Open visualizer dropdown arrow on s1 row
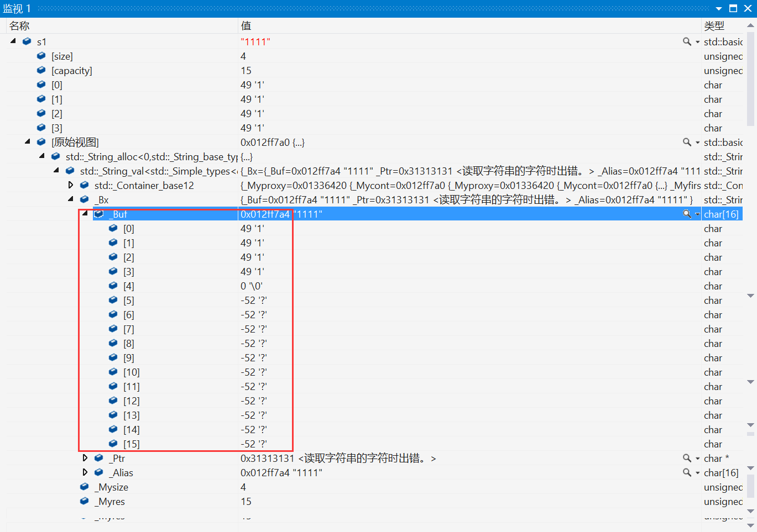Screen dimensions: 757x532 pyautogui.click(x=697, y=42)
